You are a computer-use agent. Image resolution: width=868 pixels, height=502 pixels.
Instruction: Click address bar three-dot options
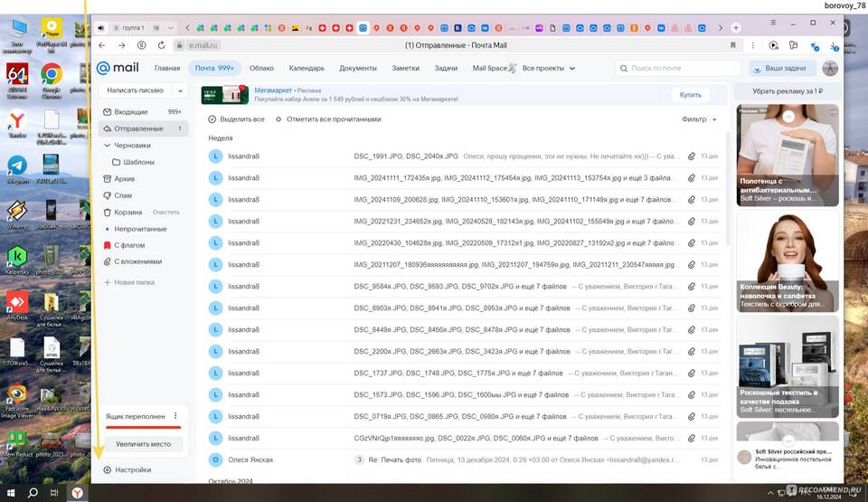(x=753, y=45)
